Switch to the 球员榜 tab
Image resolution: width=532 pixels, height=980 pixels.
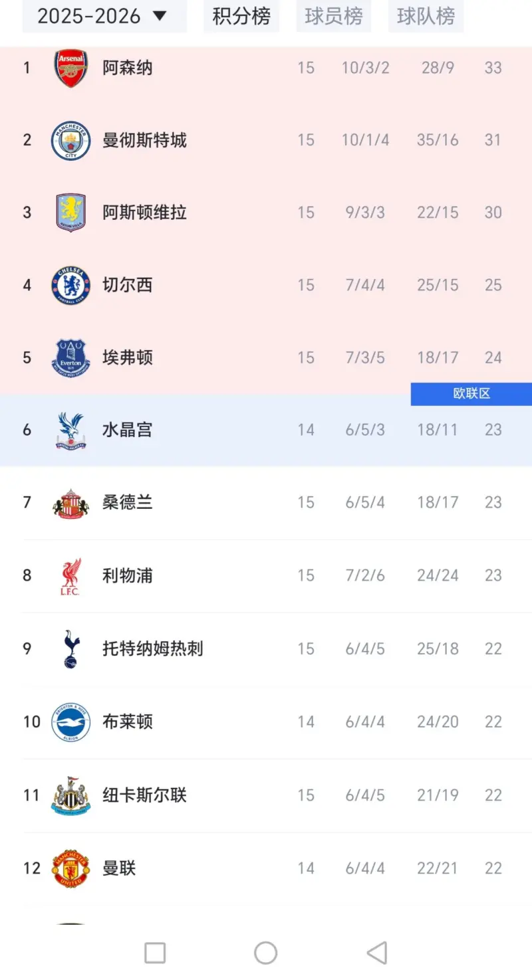pyautogui.click(x=333, y=17)
